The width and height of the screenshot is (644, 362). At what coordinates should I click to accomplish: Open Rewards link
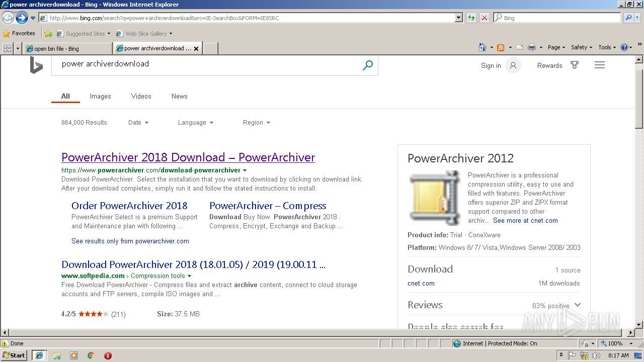(x=549, y=65)
